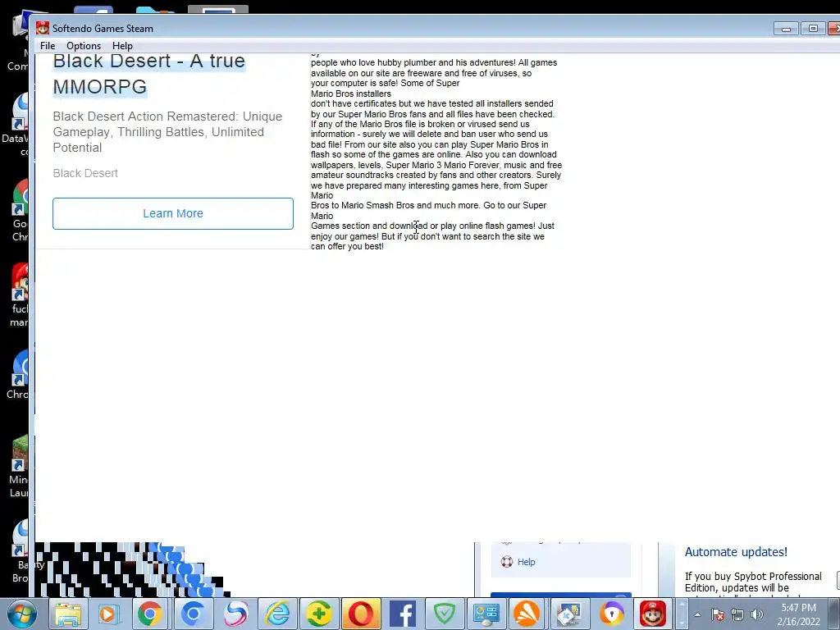Show hidden system tray icons
Viewport: 840px width, 630px height.
[x=697, y=615]
